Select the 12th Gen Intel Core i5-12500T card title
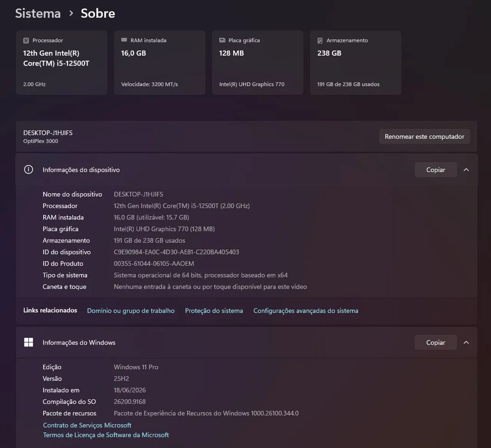This screenshot has width=491, height=448. (56, 58)
